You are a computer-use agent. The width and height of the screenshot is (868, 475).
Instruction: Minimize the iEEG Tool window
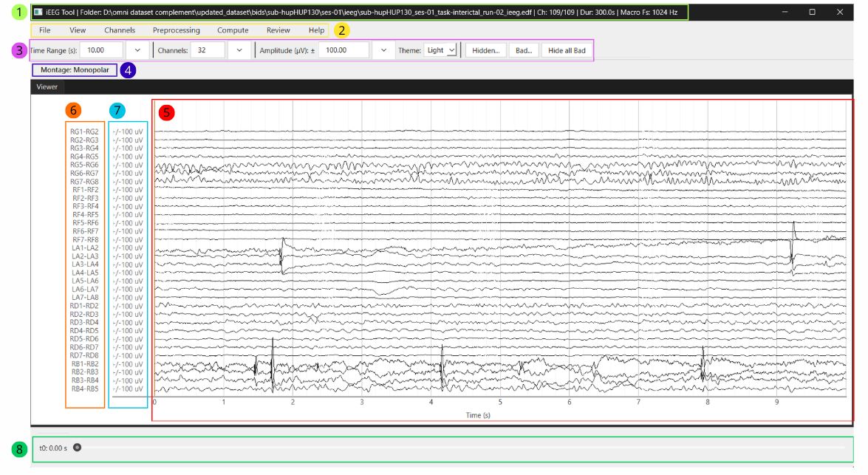785,12
